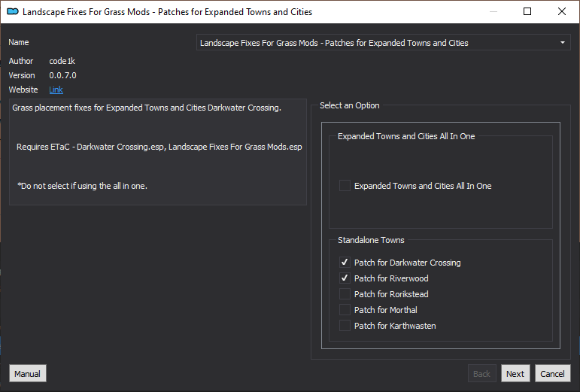Click the disabled Back button
The width and height of the screenshot is (580, 392).
point(481,373)
